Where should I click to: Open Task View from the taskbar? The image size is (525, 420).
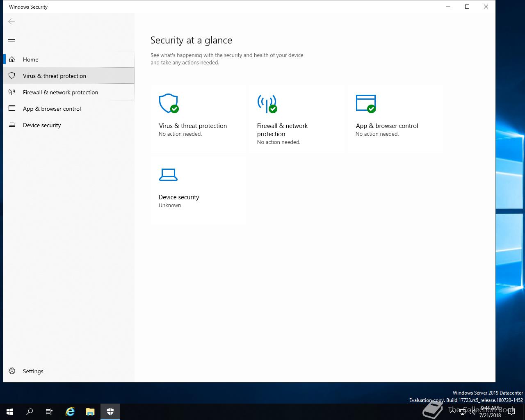coord(49,412)
